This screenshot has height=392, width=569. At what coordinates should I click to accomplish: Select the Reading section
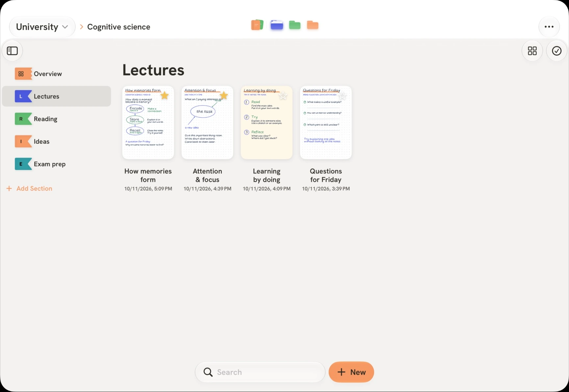pos(57,119)
